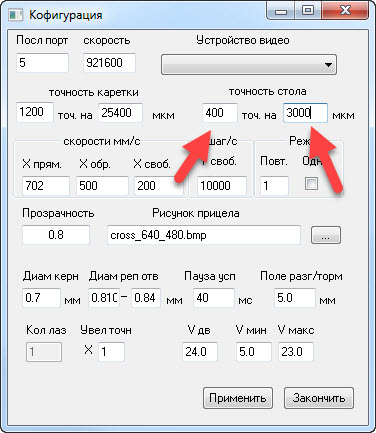Screen dimensions: 376x433
Task: Click table precision field showing 3000
Action: [x=305, y=113]
